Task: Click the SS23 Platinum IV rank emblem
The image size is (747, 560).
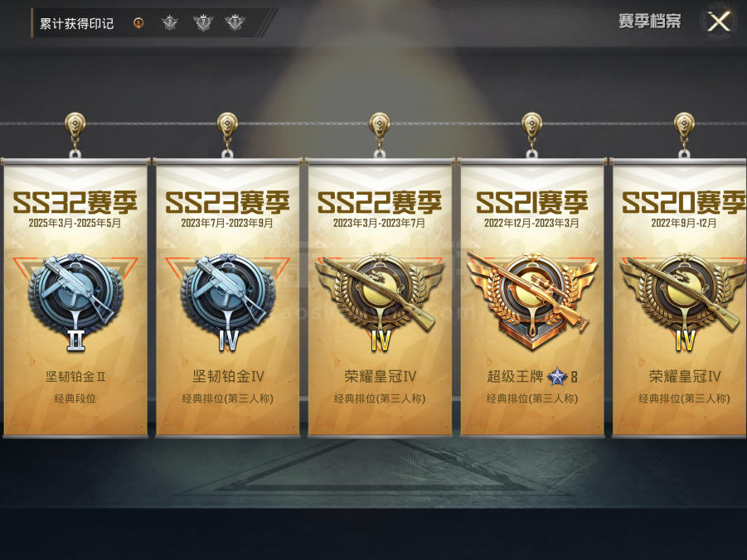Action: point(228,302)
